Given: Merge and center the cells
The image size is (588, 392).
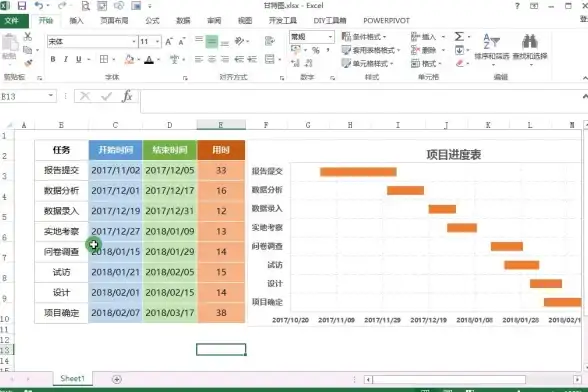Looking at the screenshot, I should [x=269, y=59].
